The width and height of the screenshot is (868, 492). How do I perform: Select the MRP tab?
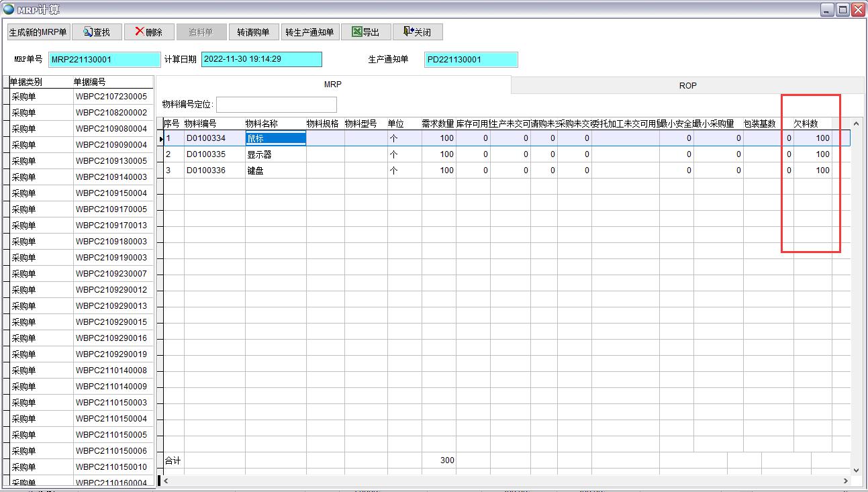tap(333, 85)
